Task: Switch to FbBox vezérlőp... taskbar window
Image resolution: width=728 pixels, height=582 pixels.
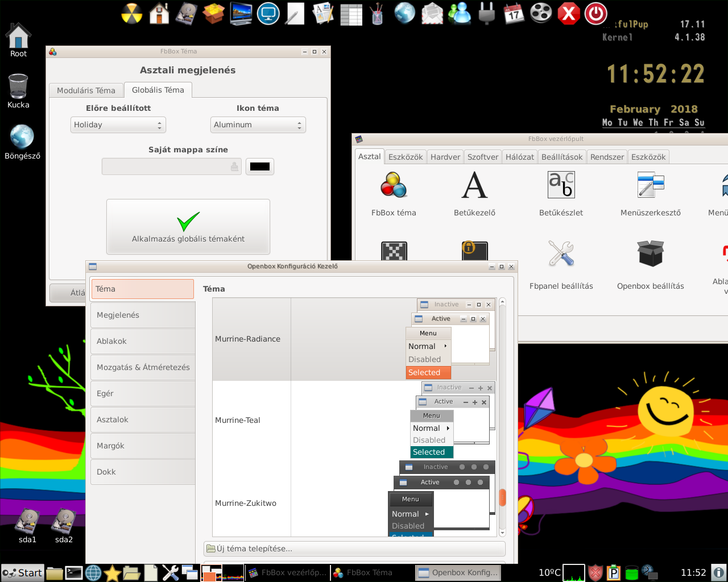Action: pyautogui.click(x=288, y=573)
